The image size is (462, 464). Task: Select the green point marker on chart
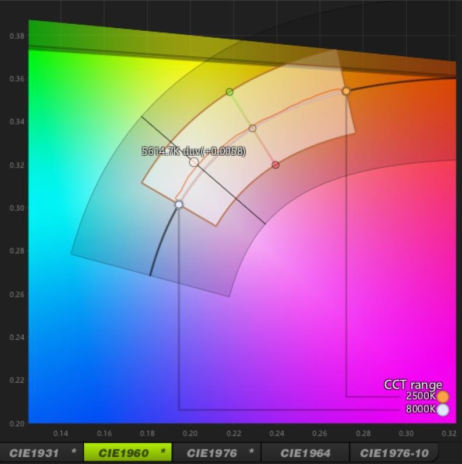point(229,92)
